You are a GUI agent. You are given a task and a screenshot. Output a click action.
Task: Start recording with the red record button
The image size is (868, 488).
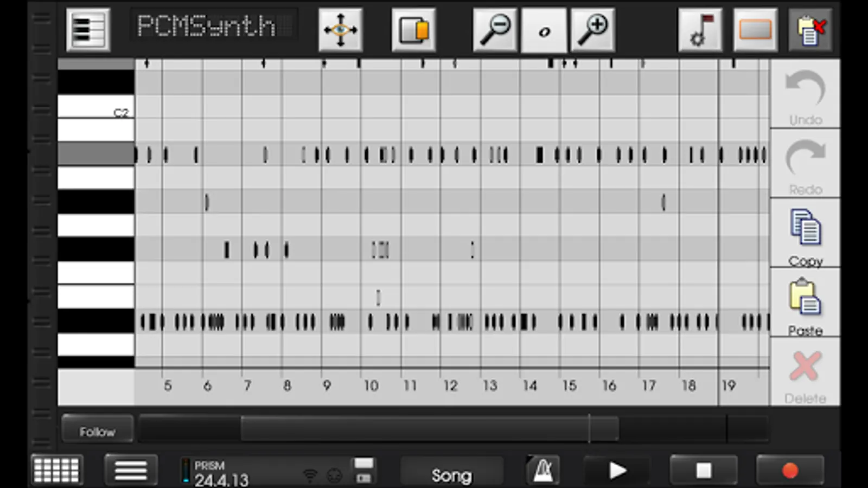pyautogui.click(x=790, y=470)
